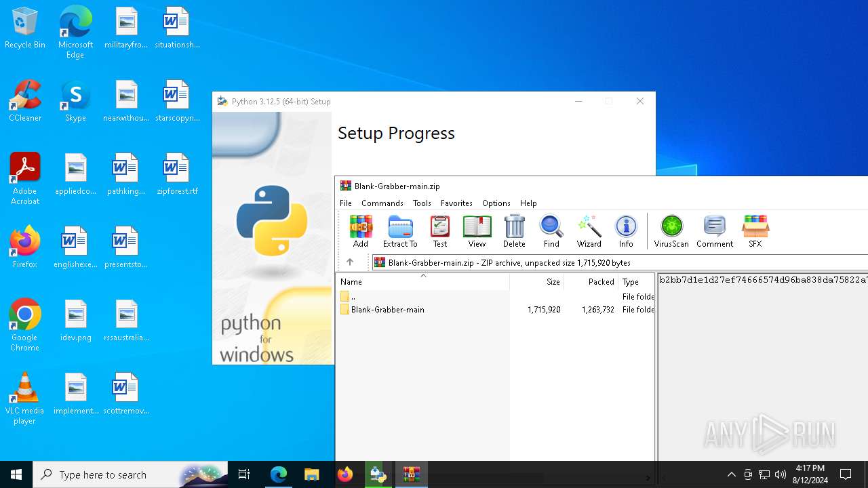Open the Options menu

[x=496, y=203]
